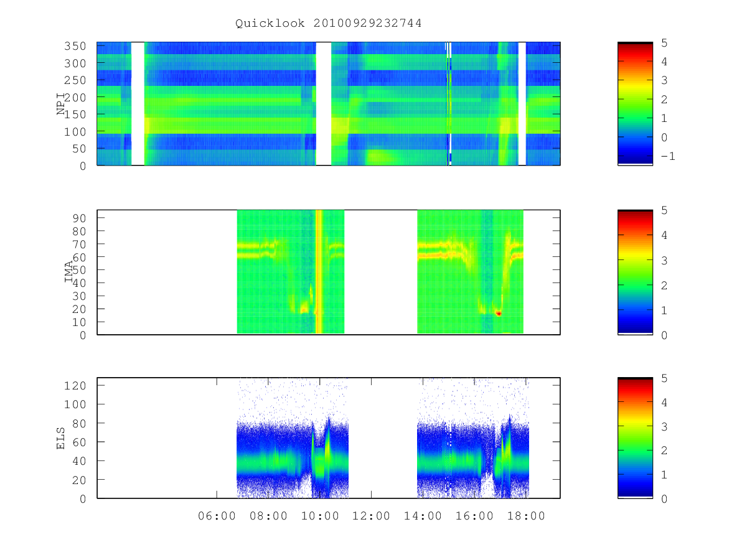Click the 350 tick on NPI axis
This screenshot has width=747, height=560.
tap(76, 46)
